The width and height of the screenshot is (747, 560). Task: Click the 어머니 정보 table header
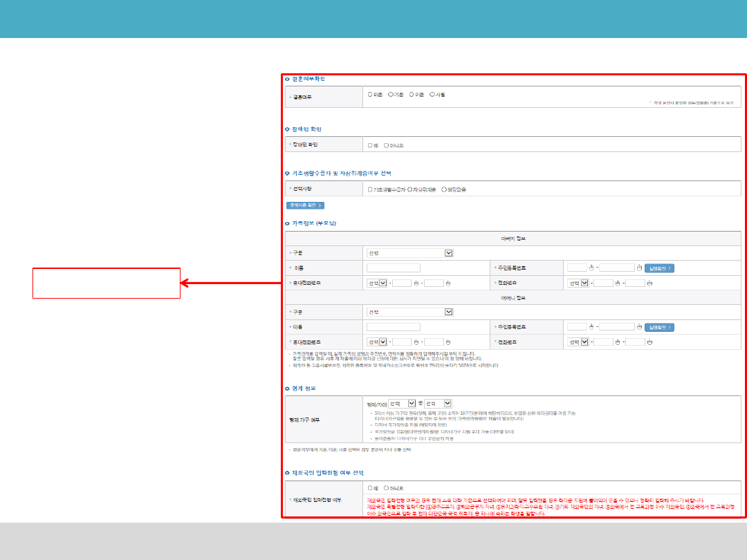point(513,297)
